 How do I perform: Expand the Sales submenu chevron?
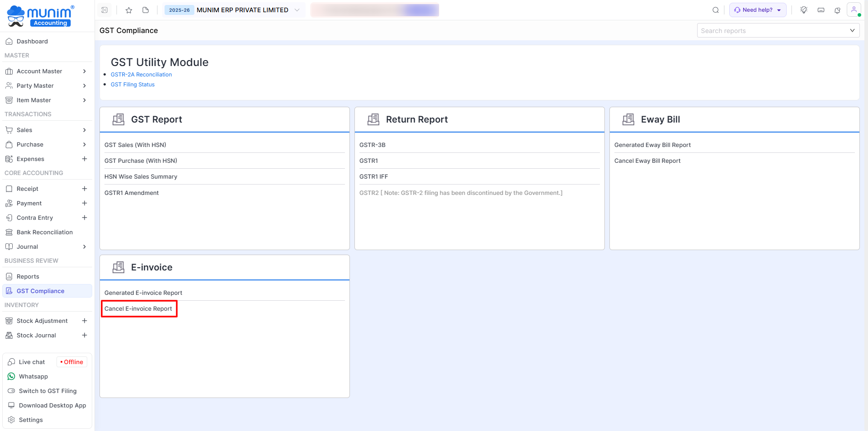pyautogui.click(x=85, y=130)
